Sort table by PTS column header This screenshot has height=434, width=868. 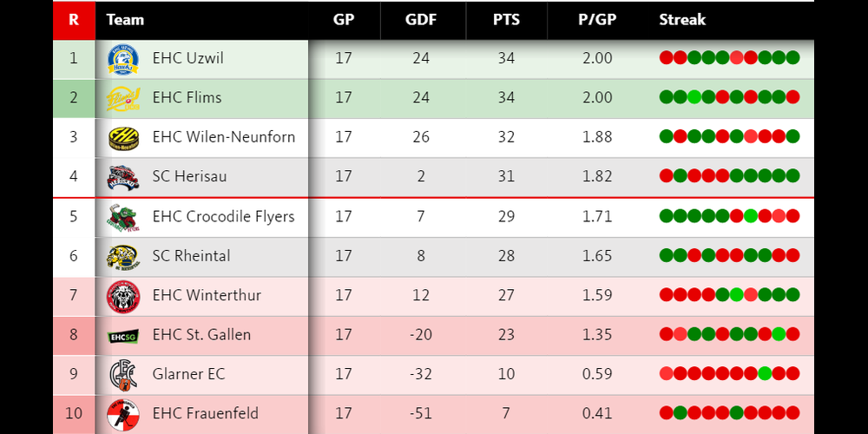pos(507,20)
